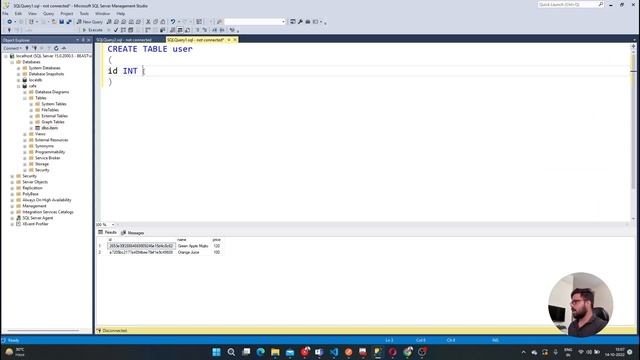640x360 pixels.
Task: Click the Cut scissors icon in toolbar
Action: point(148,22)
